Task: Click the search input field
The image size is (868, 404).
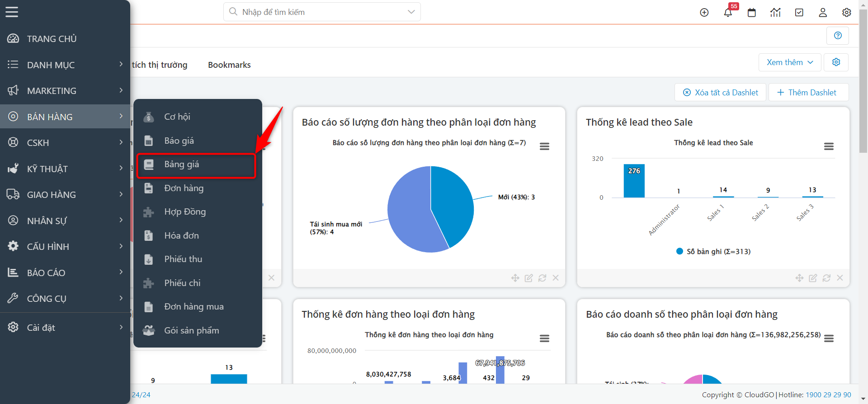Action: pyautogui.click(x=322, y=12)
